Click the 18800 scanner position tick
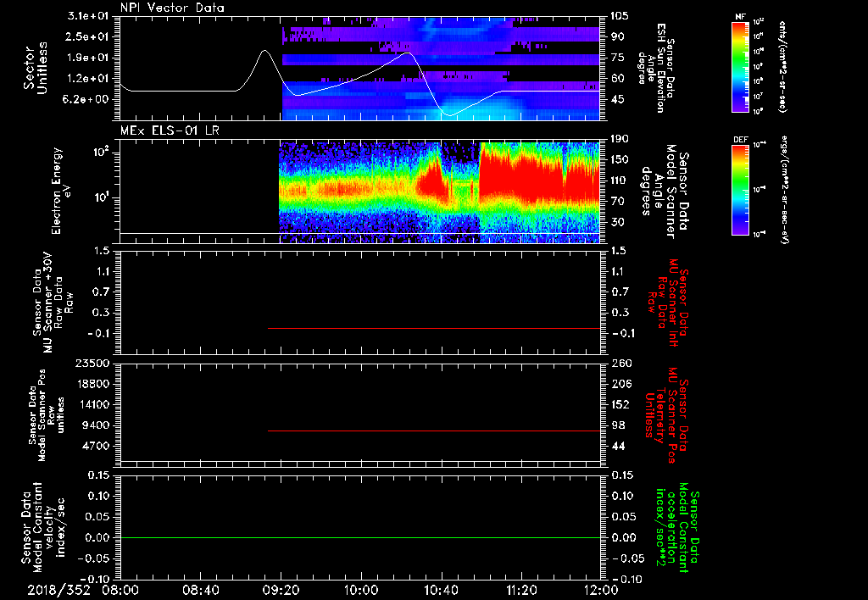The width and height of the screenshot is (868, 600). pos(93,384)
